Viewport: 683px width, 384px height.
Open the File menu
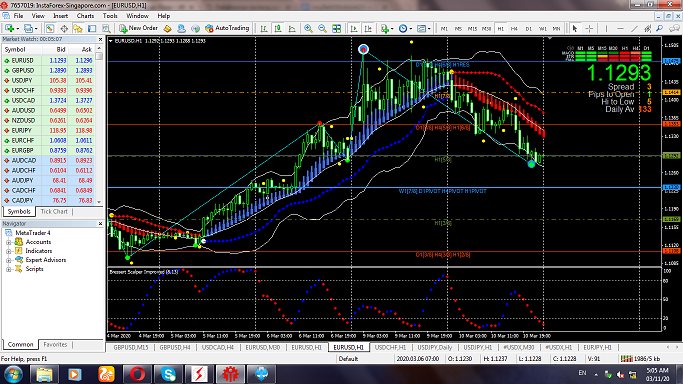[18, 16]
